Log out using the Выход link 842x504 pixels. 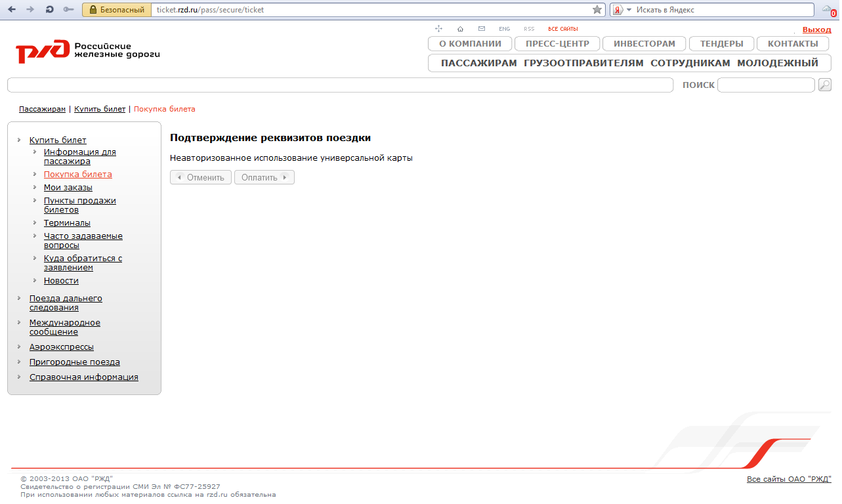coord(816,30)
